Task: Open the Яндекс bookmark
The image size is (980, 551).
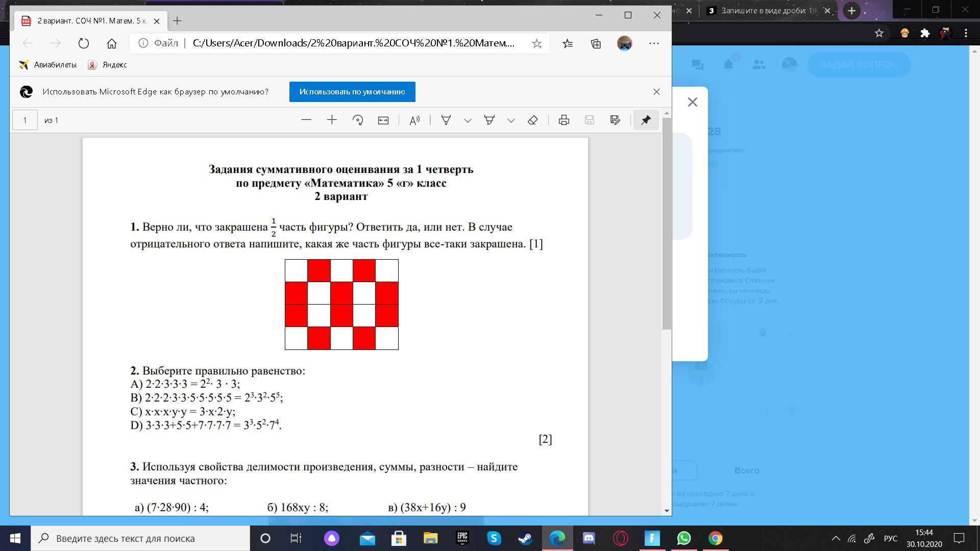Action: tap(108, 65)
